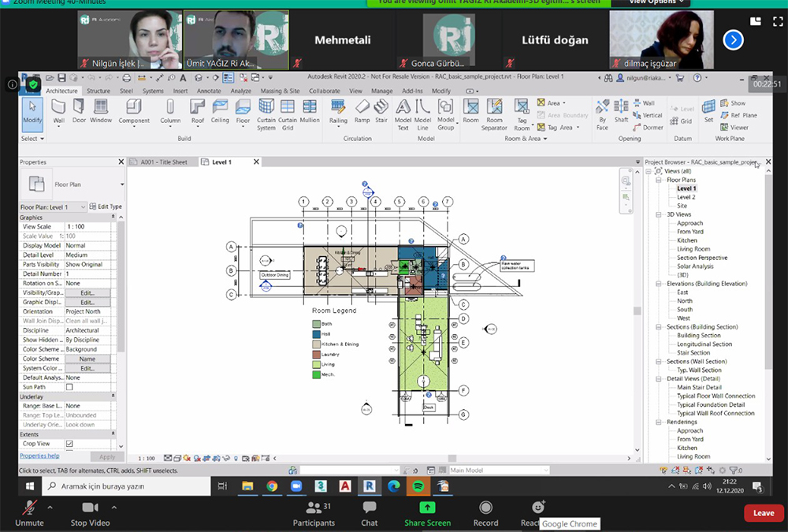This screenshot has height=532, width=788.
Task: Click the Properties help link
Action: [39, 456]
